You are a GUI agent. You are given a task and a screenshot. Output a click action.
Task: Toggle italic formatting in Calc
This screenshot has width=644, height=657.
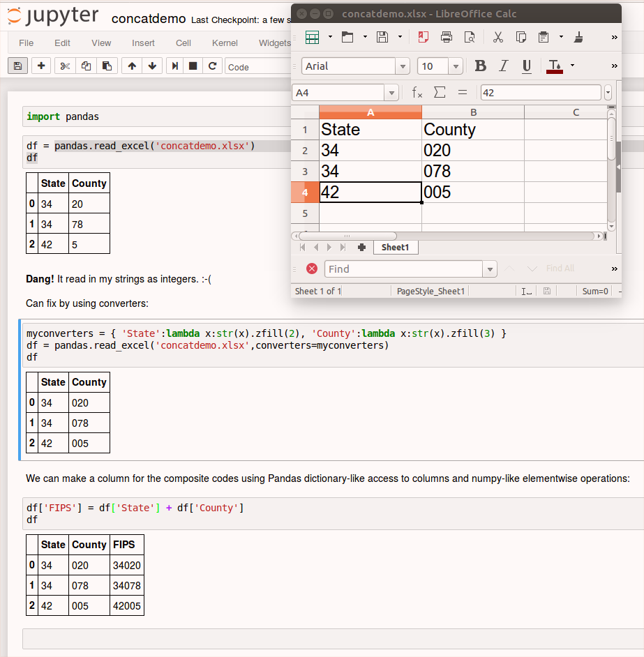click(x=504, y=66)
